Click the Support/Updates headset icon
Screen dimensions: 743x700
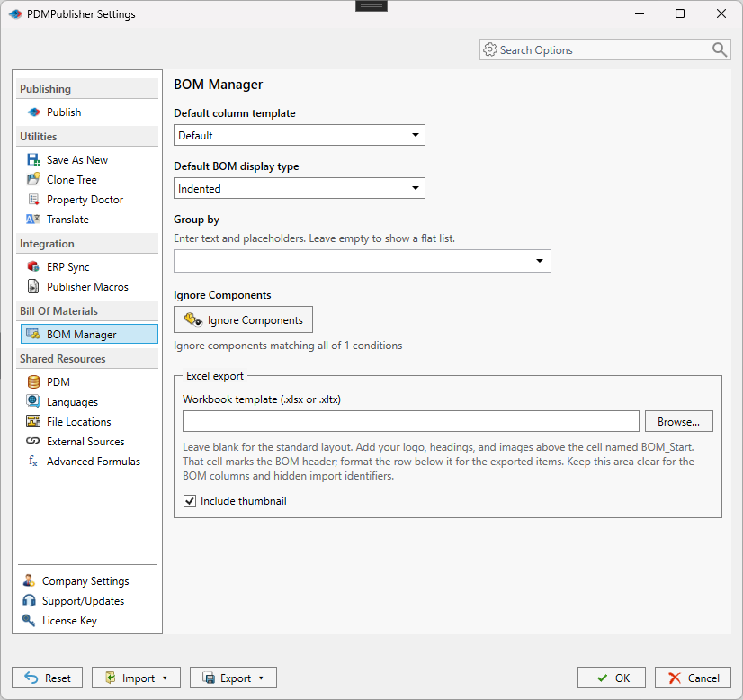[x=29, y=600]
